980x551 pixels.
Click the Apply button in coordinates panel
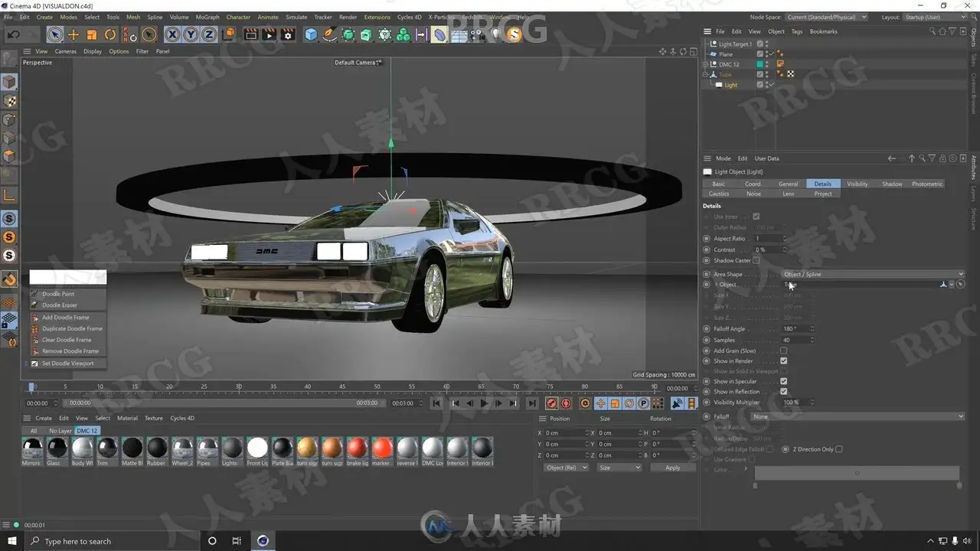click(672, 468)
